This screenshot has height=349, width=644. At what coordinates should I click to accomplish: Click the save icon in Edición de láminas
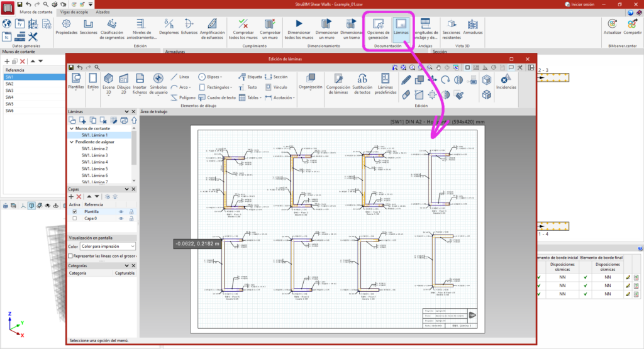71,67
